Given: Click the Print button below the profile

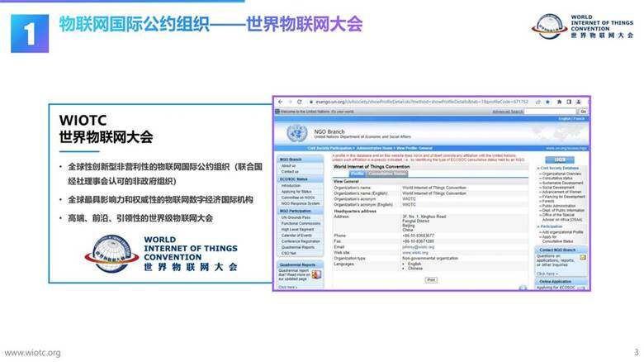Looking at the screenshot, I should [x=431, y=279].
